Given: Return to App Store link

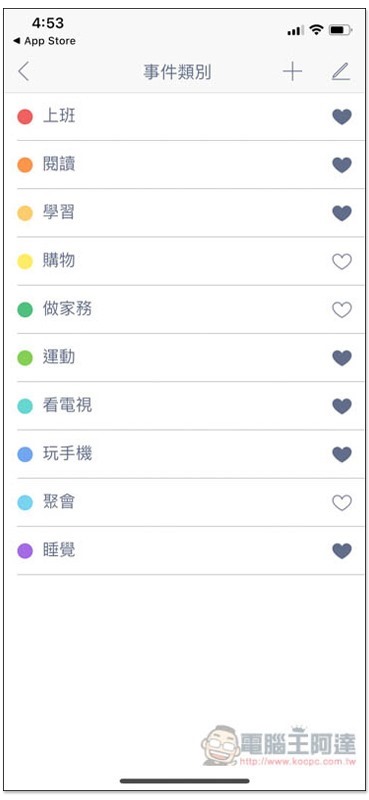Looking at the screenshot, I should click(x=44, y=41).
